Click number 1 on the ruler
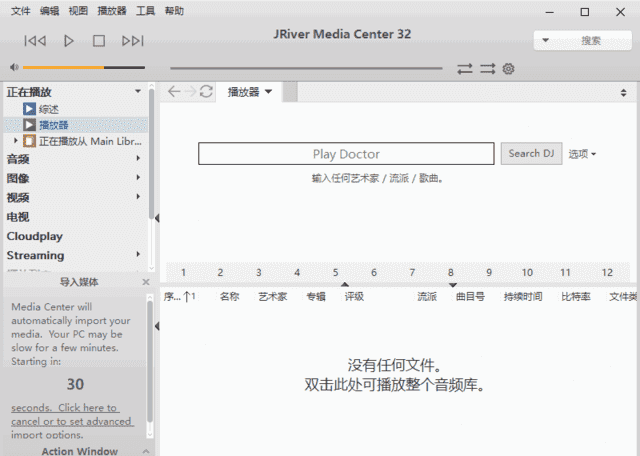This screenshot has height=456, width=640. [183, 272]
